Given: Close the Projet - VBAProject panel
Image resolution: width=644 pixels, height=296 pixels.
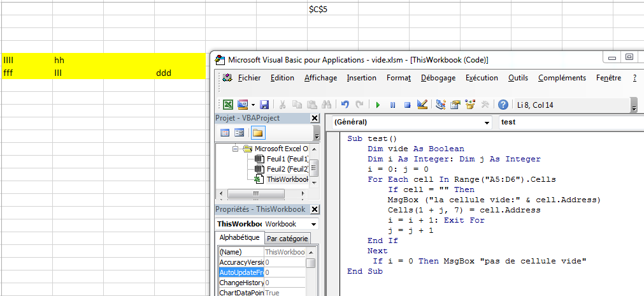Looking at the screenshot, I should [315, 119].
